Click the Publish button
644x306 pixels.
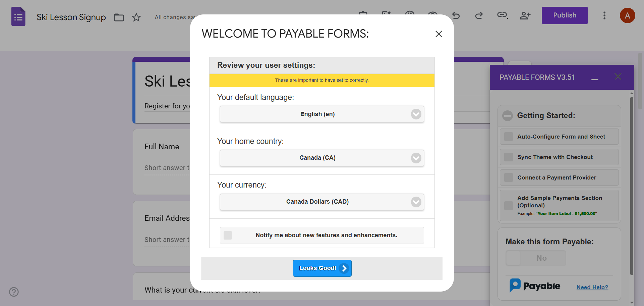[x=565, y=15]
